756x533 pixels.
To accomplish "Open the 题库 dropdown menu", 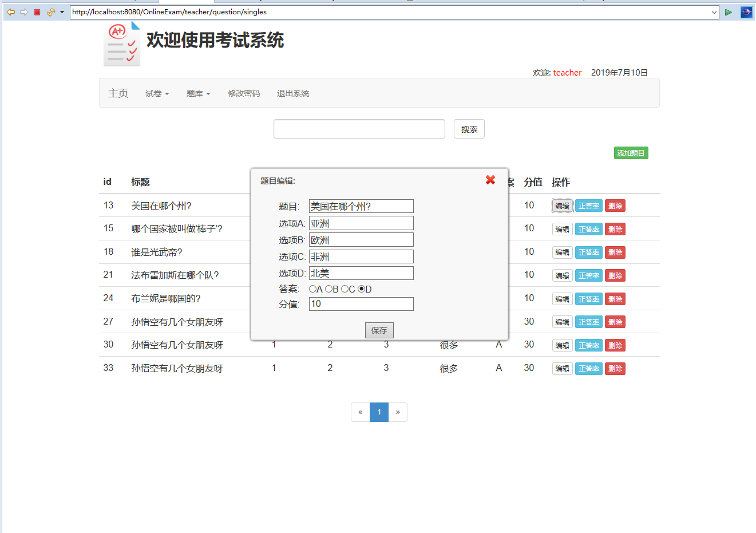I will (x=198, y=93).
